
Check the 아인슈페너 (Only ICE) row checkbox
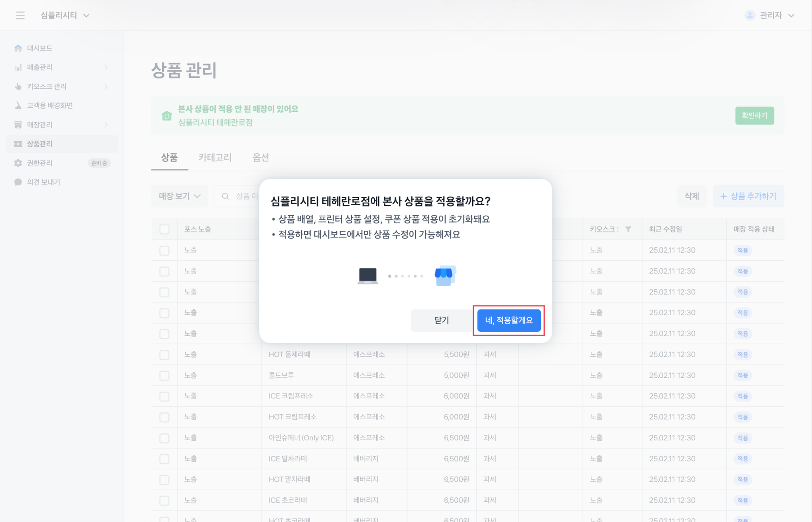pyautogui.click(x=164, y=438)
